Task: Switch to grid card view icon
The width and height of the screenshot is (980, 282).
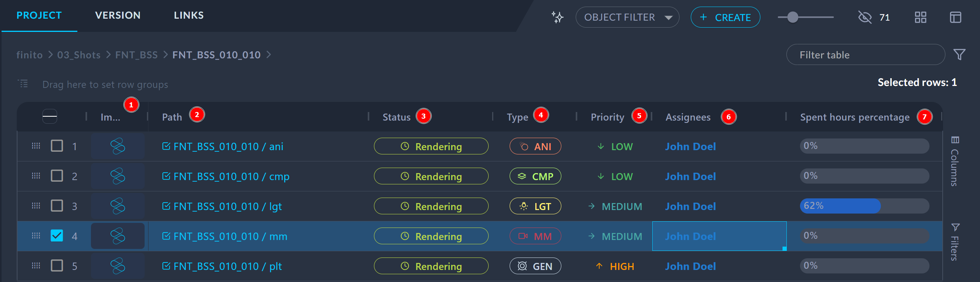Action: click(921, 17)
